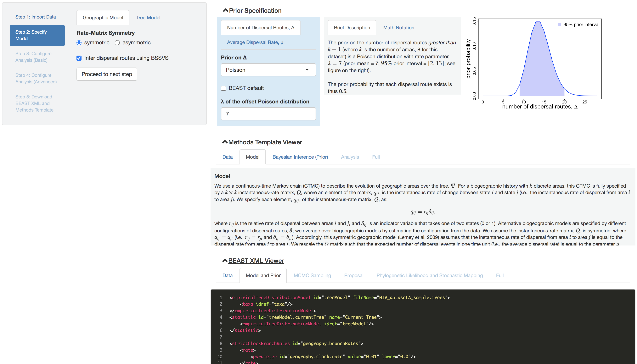Screen dimensions: 637x364
Task: Select Number of Dispersal Routes, Δ tab
Action: (x=261, y=27)
